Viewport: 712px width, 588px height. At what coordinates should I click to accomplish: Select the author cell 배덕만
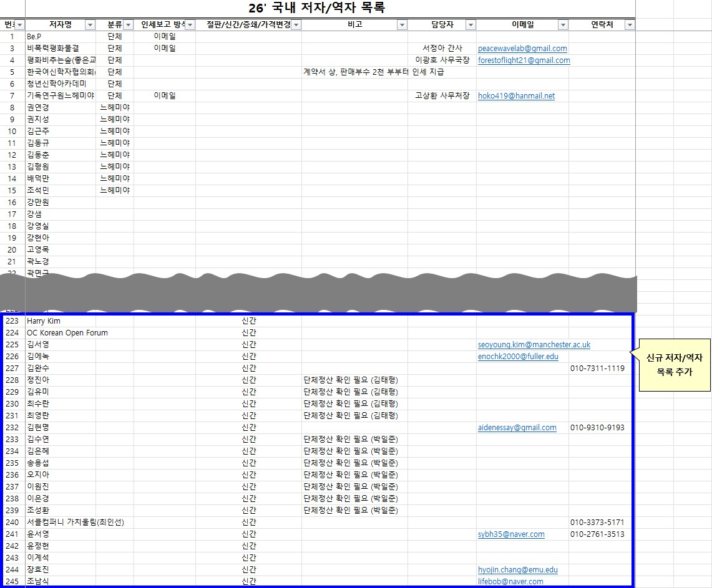(x=61, y=179)
